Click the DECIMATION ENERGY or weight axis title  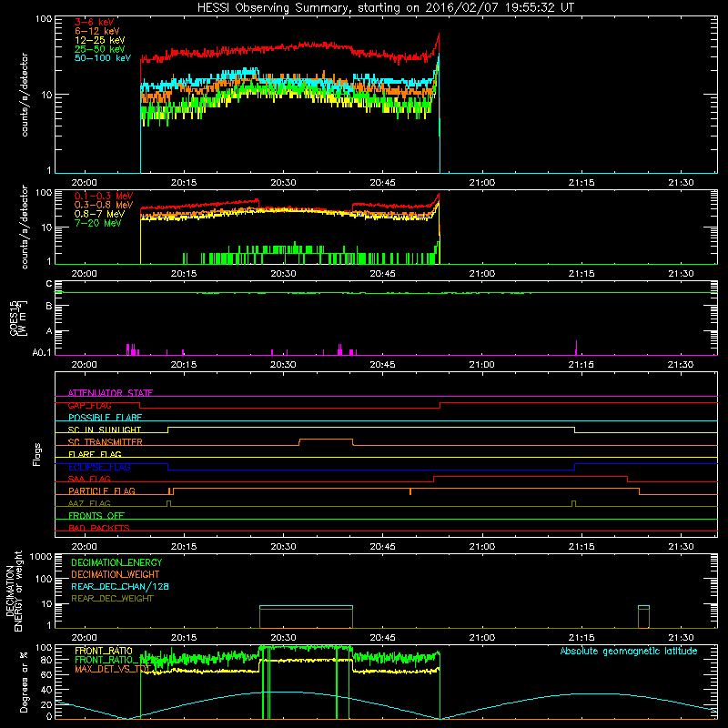[14, 591]
